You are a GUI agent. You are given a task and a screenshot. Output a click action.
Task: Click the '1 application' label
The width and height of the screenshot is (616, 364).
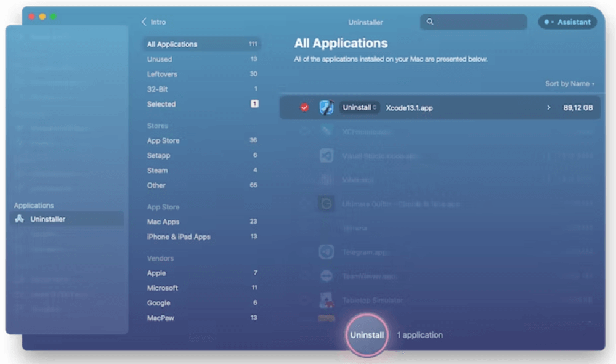tap(419, 335)
